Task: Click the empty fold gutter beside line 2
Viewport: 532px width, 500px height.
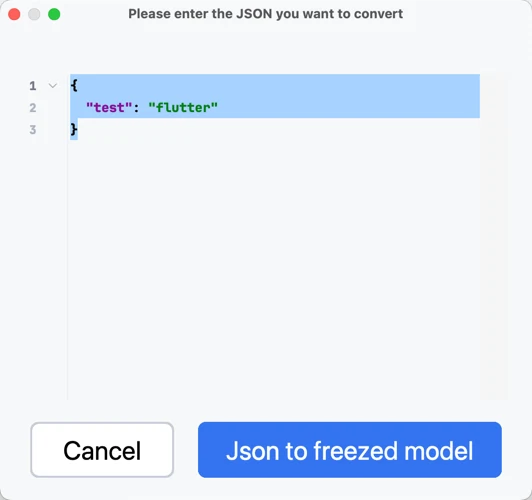Action: (x=53, y=108)
